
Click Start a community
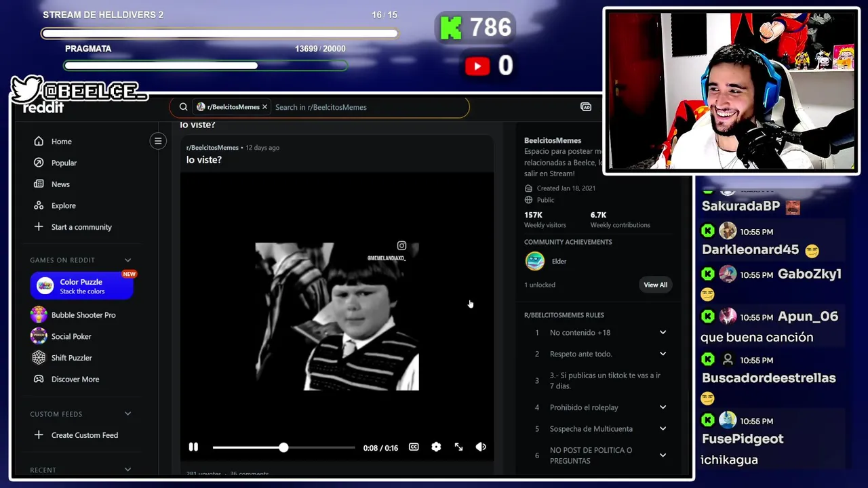pos(81,227)
